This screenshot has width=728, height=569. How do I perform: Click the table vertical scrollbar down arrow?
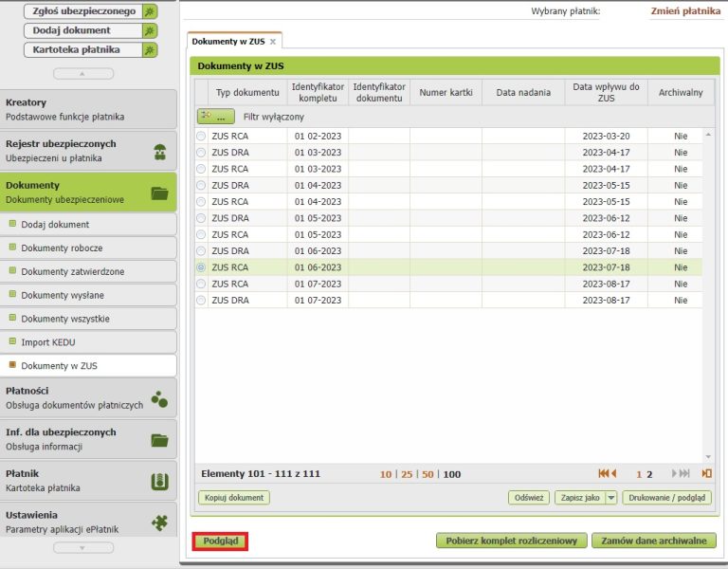pos(707,456)
